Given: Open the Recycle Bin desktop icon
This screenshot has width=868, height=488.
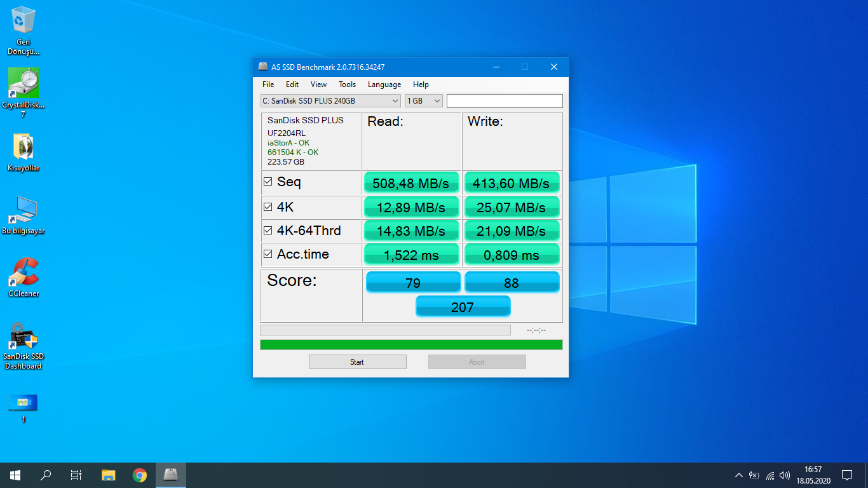Looking at the screenshot, I should point(24,30).
